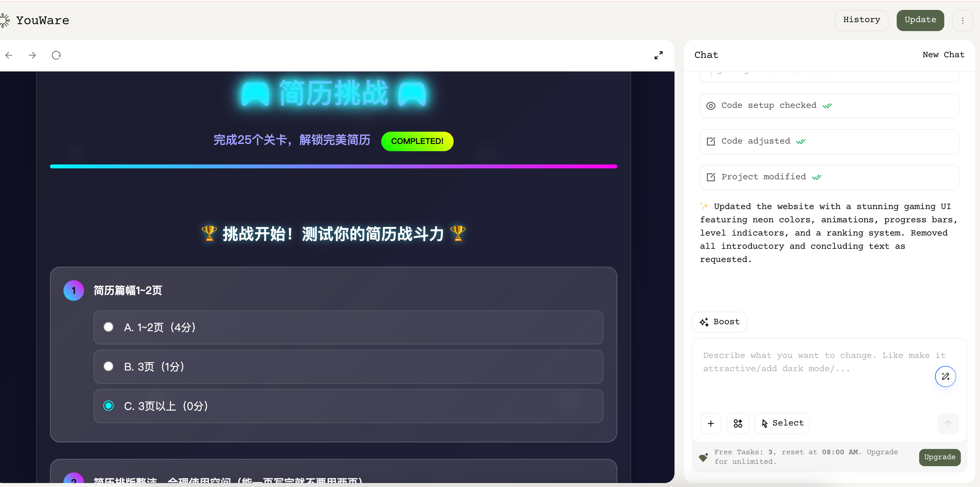
Task: Start a New Chat
Action: click(943, 55)
